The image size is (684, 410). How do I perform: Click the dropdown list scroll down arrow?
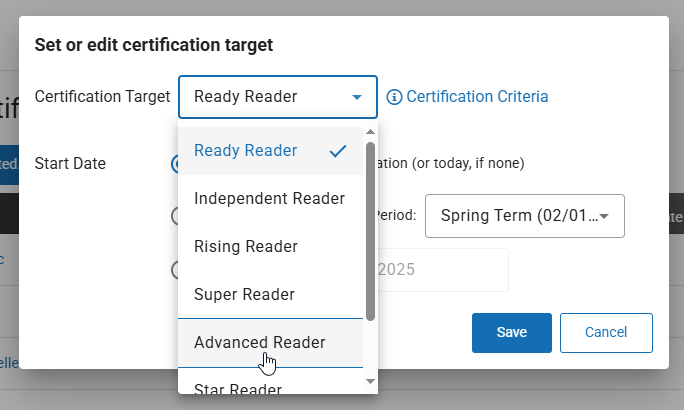tap(370, 382)
